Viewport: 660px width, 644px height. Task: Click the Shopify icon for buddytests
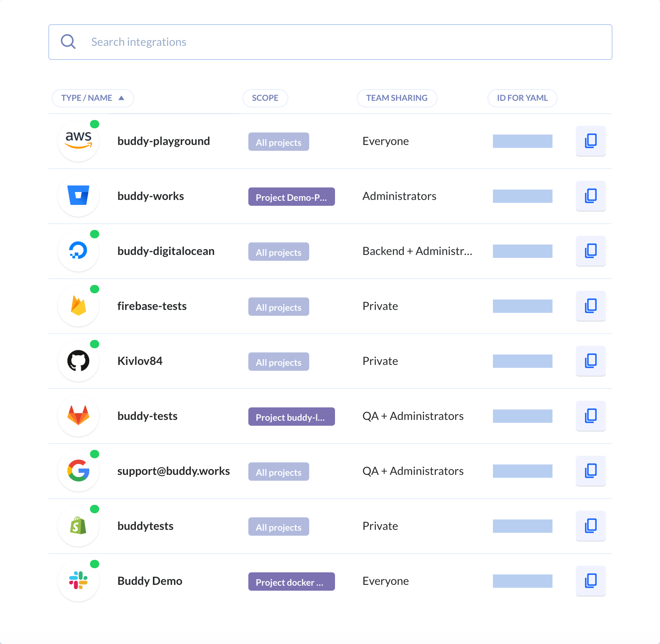tap(78, 526)
